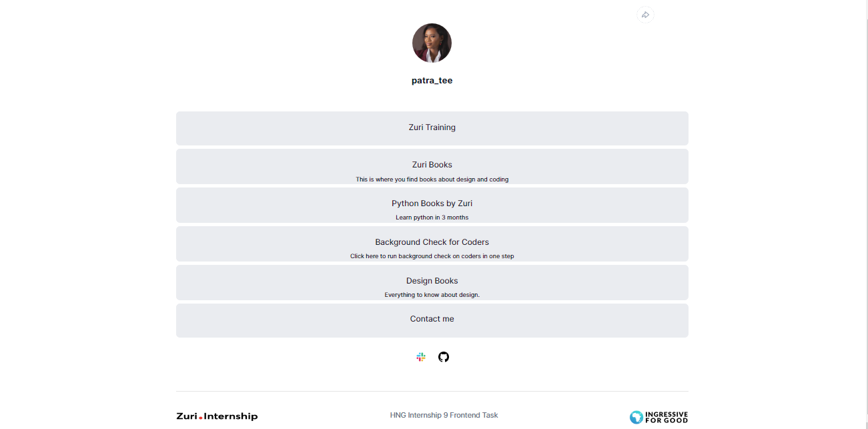Viewport: 868px width, 429px height.
Task: Click the Ingressive For Good logo text
Action: (667, 417)
